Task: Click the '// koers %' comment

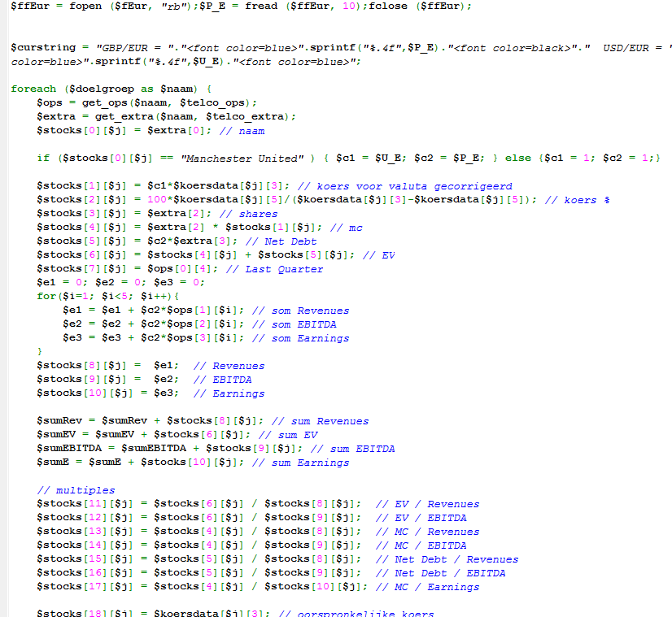Action: (x=578, y=200)
